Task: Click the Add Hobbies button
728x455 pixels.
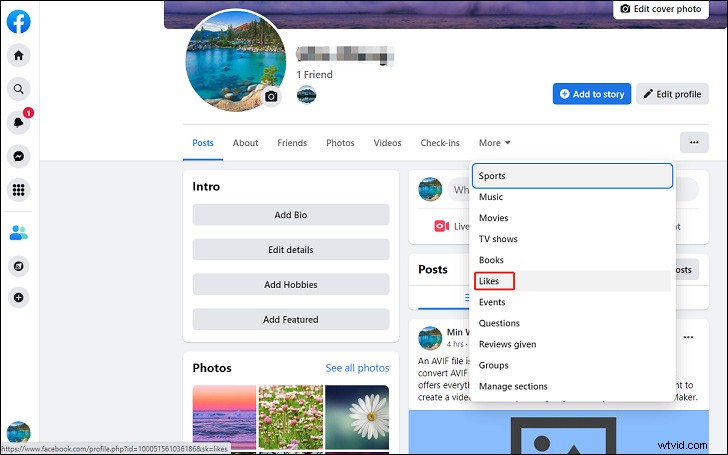Action: click(291, 284)
